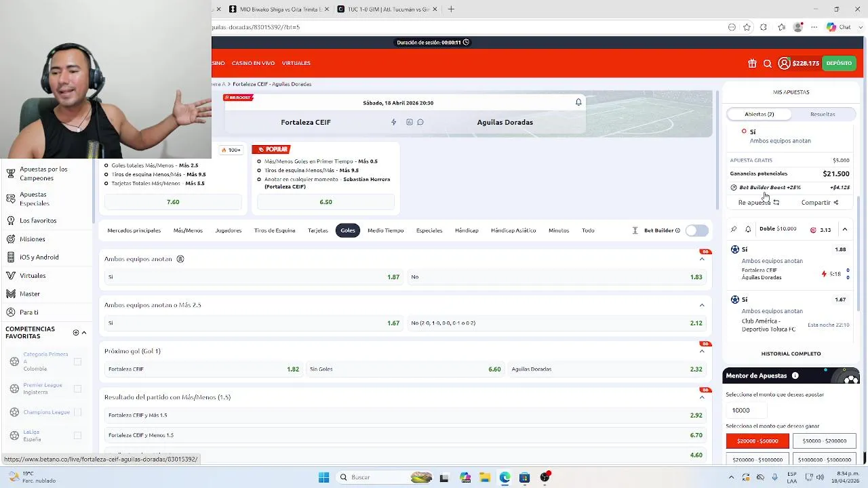This screenshot has height=488, width=868.
Task: Switch to the Resueltas tab
Action: coord(823,114)
